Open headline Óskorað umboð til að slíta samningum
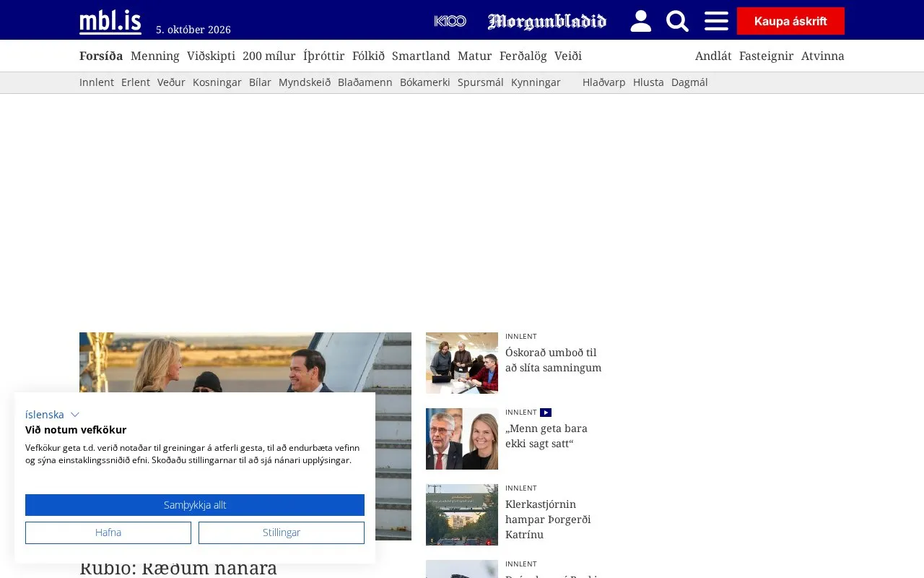The image size is (924, 578). point(553,360)
